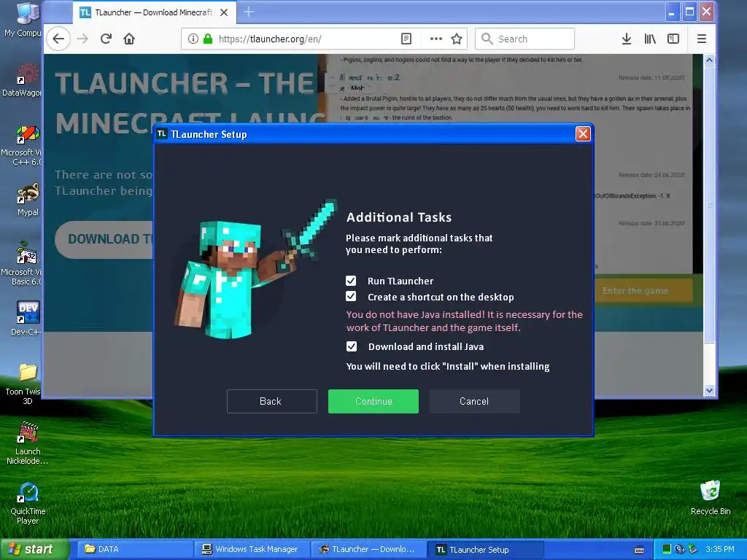
Task: Select TLauncher Setup taskbar button
Action: 485,550
